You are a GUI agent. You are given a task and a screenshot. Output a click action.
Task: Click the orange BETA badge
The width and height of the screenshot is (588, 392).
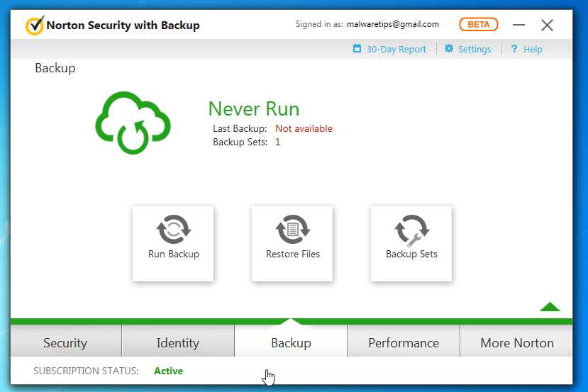(479, 25)
